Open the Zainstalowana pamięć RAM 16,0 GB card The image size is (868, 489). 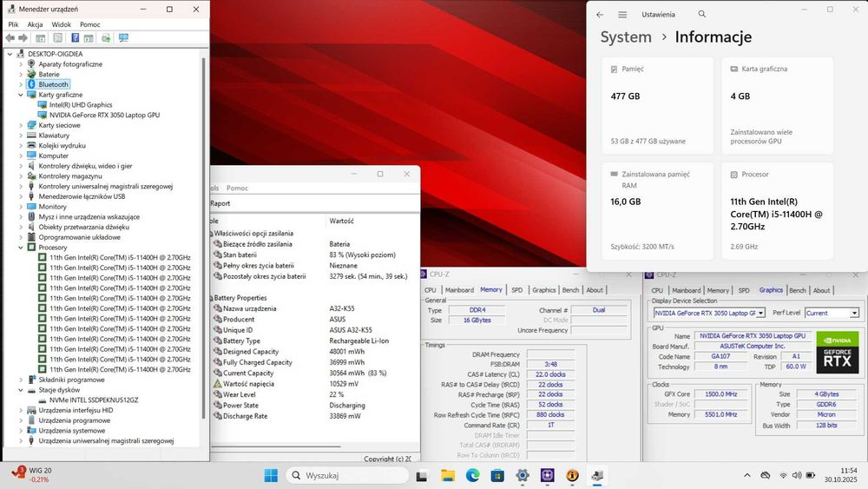coord(657,211)
